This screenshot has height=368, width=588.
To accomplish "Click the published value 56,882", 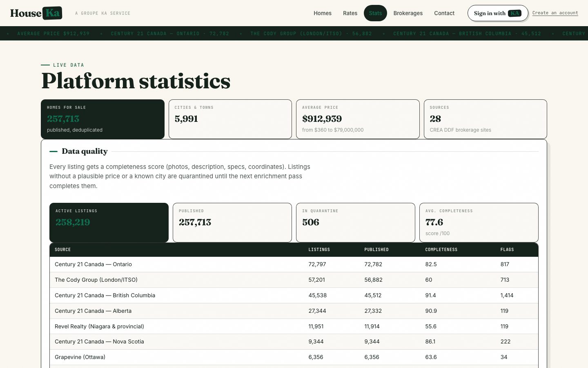I will (373, 280).
